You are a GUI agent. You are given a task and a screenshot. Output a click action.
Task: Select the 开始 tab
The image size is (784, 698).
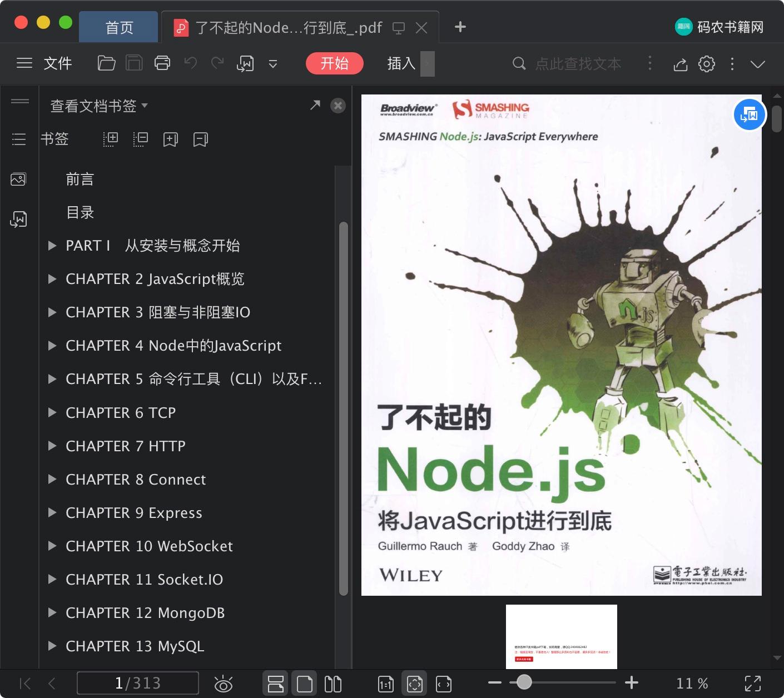click(x=335, y=63)
